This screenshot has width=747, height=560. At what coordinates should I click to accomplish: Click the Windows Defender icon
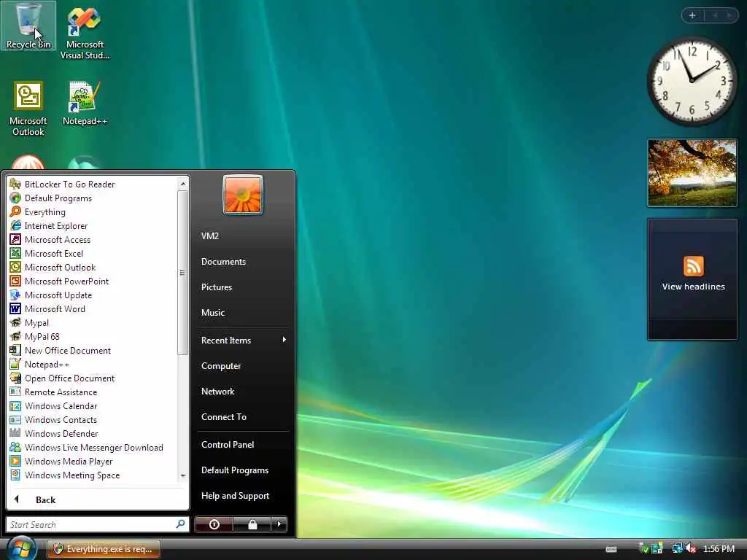click(x=15, y=433)
